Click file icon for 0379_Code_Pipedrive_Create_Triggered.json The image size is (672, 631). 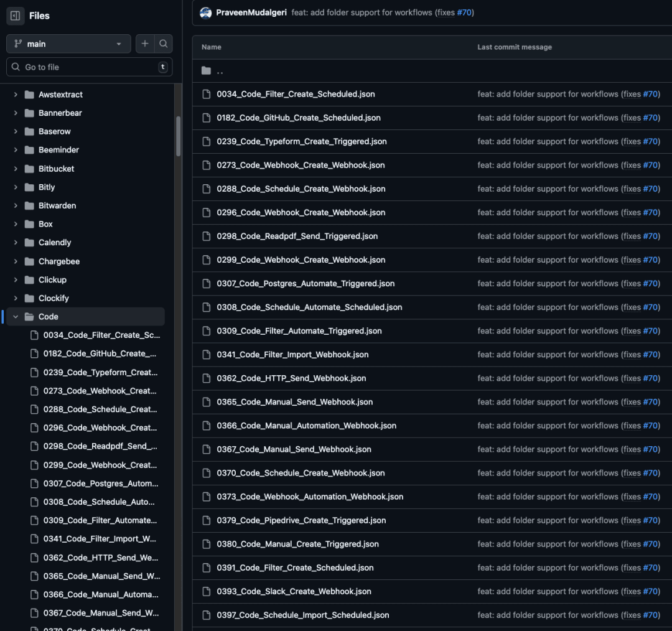[206, 520]
